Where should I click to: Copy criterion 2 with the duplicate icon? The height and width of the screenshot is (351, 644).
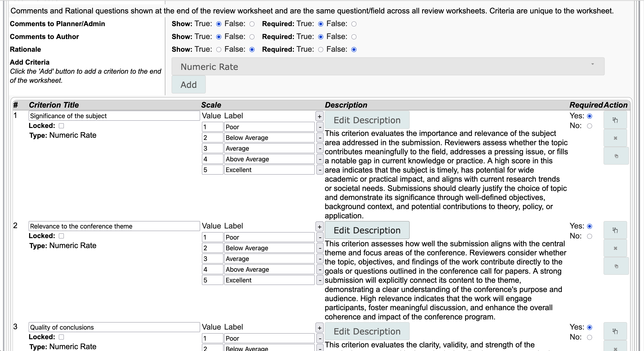tap(616, 266)
